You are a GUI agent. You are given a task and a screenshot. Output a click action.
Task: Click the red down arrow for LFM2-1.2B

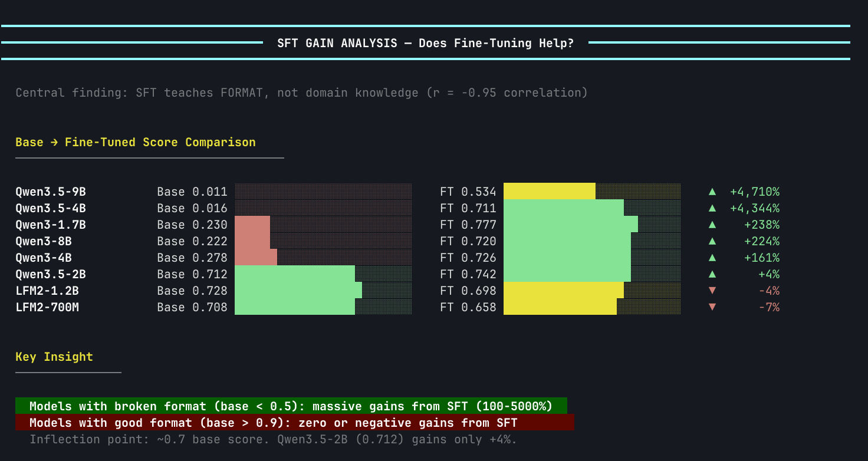pyautogui.click(x=712, y=291)
